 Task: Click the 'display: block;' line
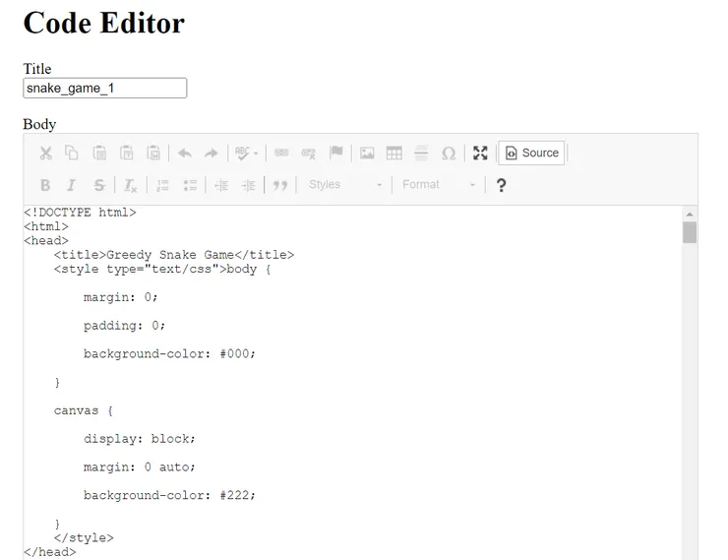point(140,439)
